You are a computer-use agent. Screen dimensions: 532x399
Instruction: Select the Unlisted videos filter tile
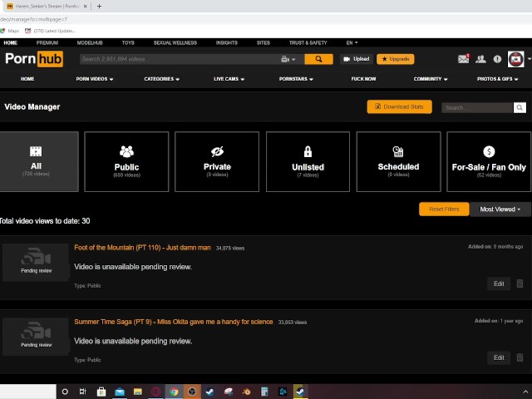(308, 161)
